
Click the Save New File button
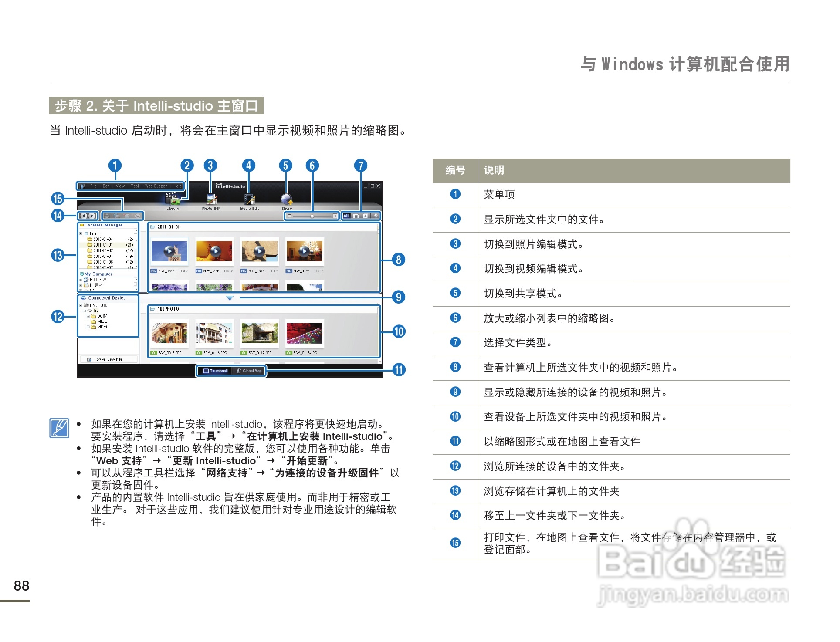109,359
